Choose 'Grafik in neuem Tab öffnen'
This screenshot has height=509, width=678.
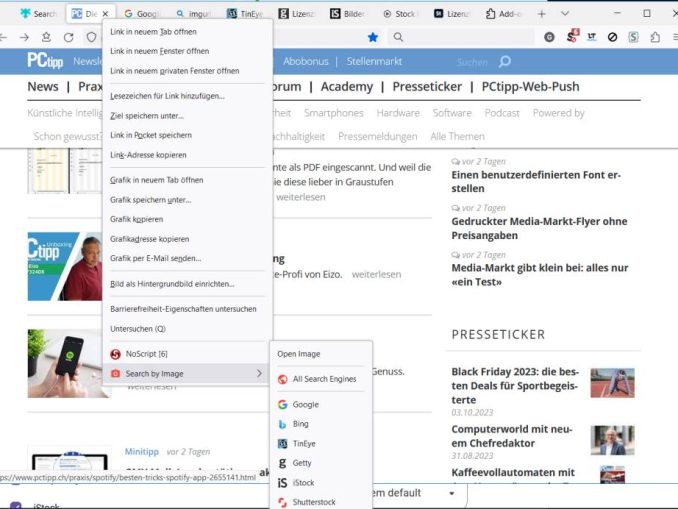tap(188, 180)
